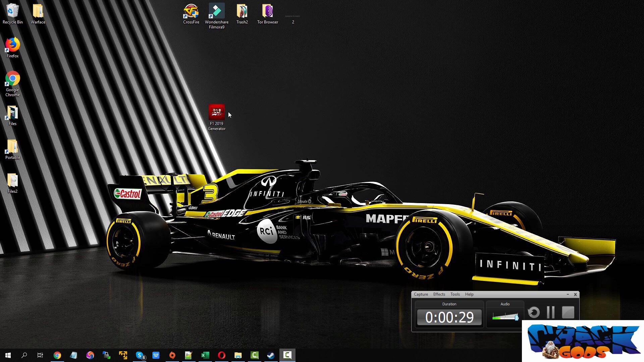Restart the recording with circular arrow button
The height and width of the screenshot is (362, 644).
coord(534,312)
